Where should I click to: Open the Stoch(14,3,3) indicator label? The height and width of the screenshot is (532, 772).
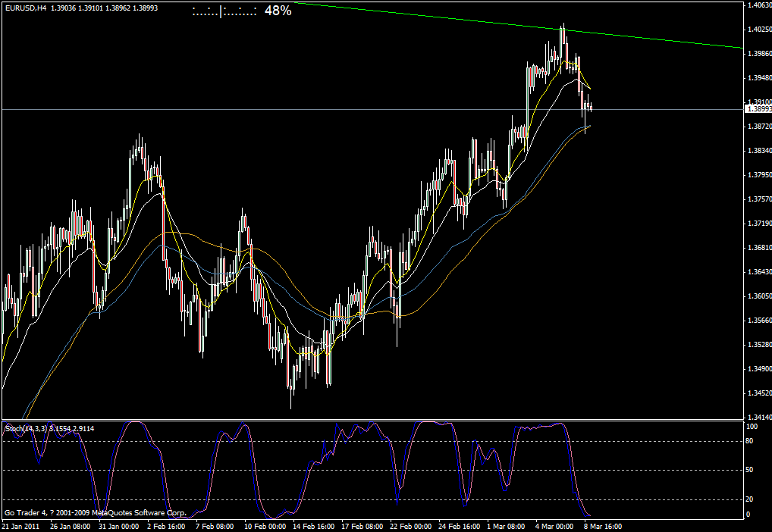50,429
